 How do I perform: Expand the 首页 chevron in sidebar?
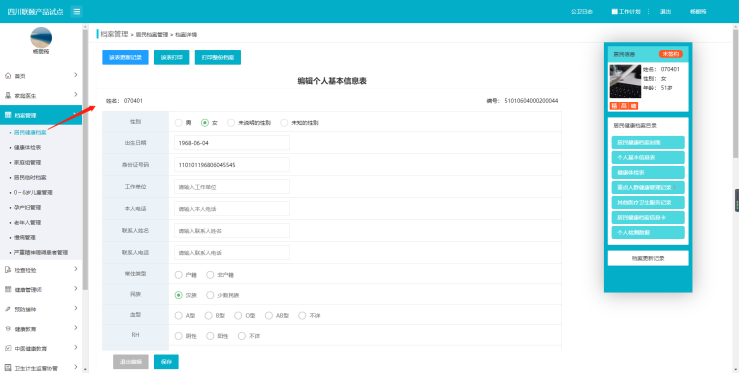pos(76,75)
